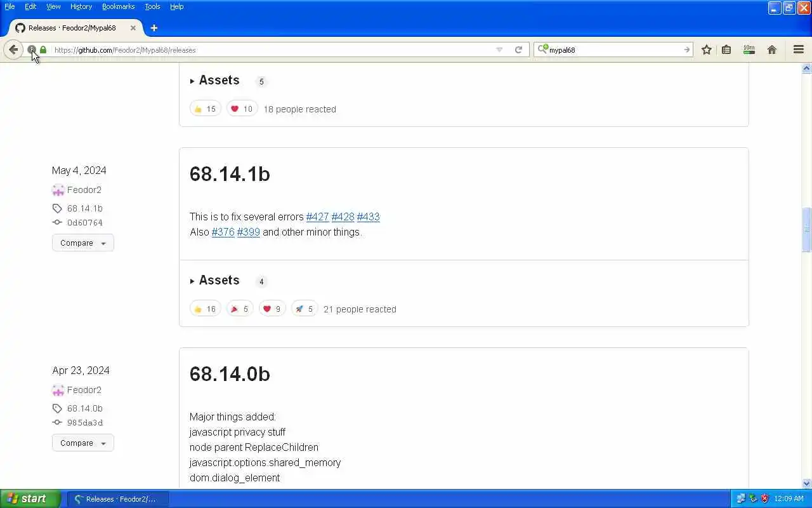
Task: Open release title 68.14.1b
Action: 230,174
